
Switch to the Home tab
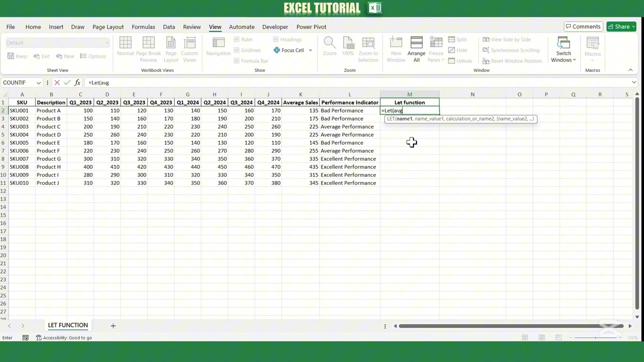(x=33, y=27)
